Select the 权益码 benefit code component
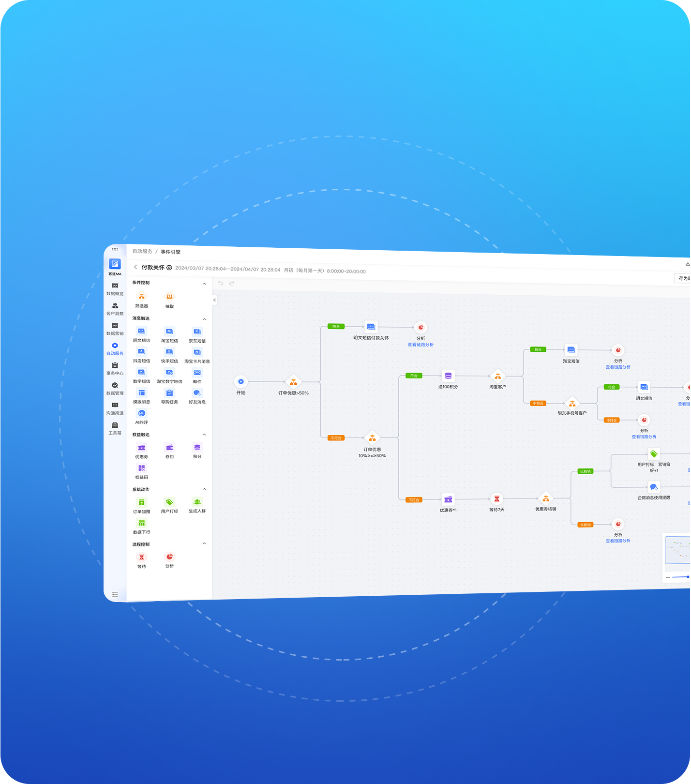 pos(141,472)
